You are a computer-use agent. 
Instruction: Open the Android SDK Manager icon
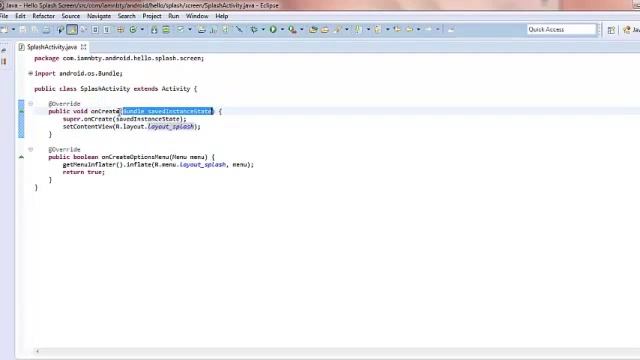point(154,29)
